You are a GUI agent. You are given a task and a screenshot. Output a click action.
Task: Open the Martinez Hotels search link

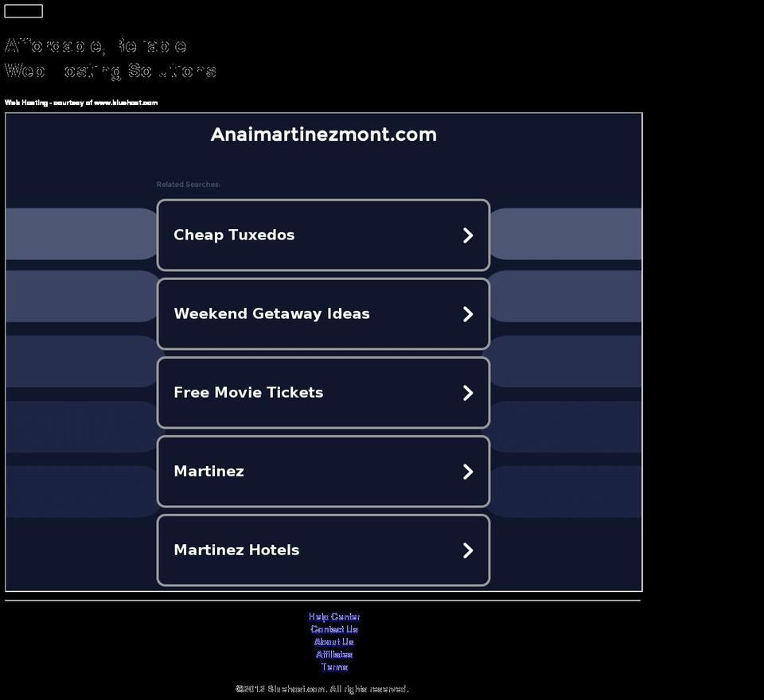(323, 550)
